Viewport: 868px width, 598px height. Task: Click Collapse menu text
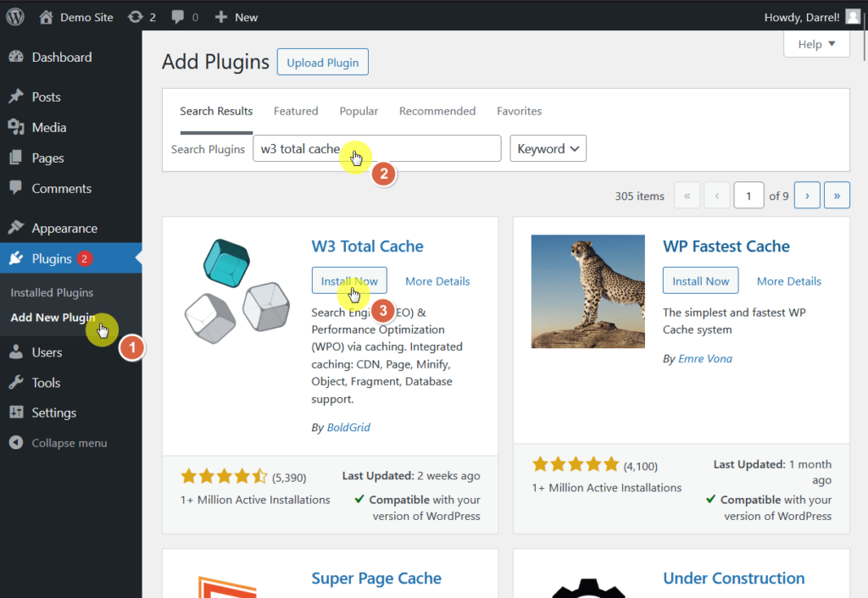click(70, 442)
